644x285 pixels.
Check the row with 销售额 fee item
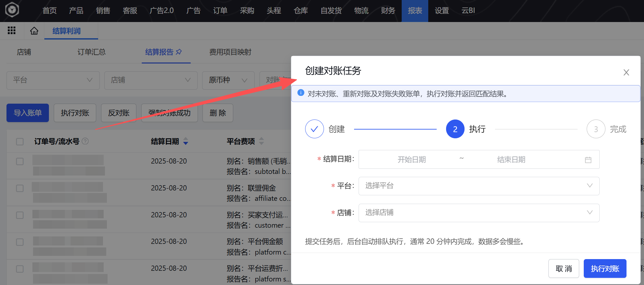[20, 161]
